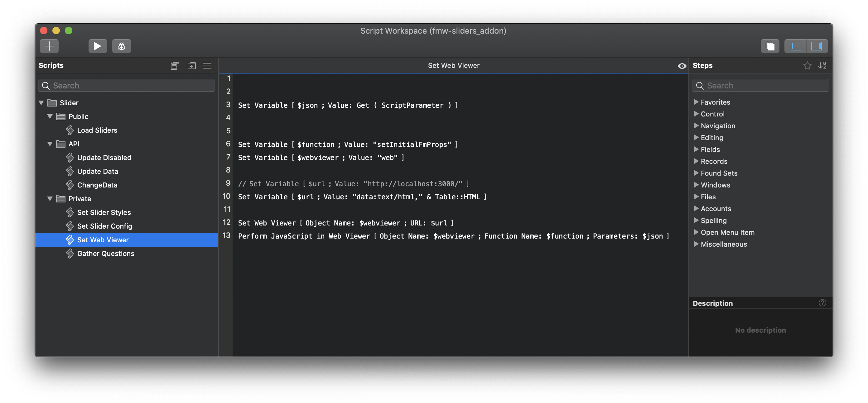Select the Update Disabled script
Image resolution: width=868 pixels, height=403 pixels.
[x=127, y=158]
